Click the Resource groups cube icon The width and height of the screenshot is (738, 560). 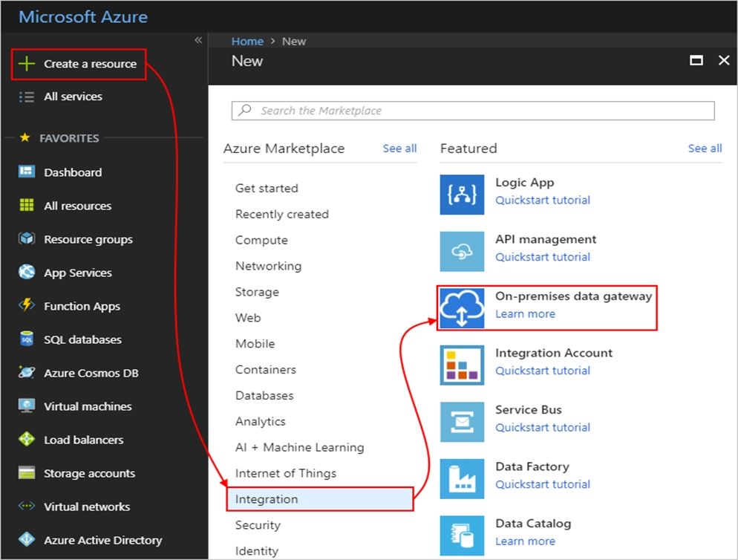pos(27,238)
